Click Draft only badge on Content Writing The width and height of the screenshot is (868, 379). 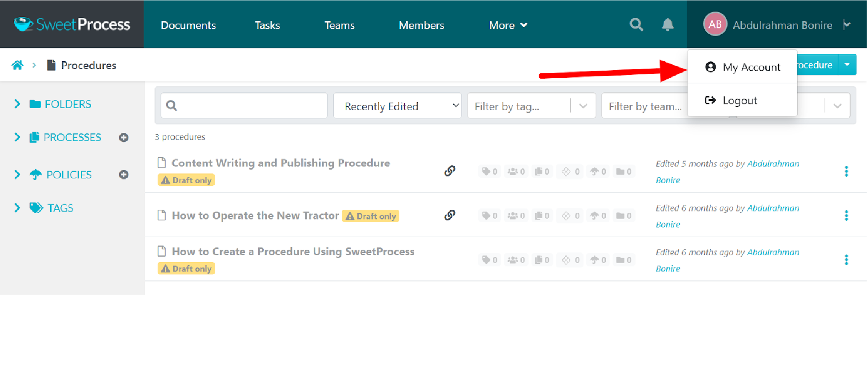tap(186, 180)
